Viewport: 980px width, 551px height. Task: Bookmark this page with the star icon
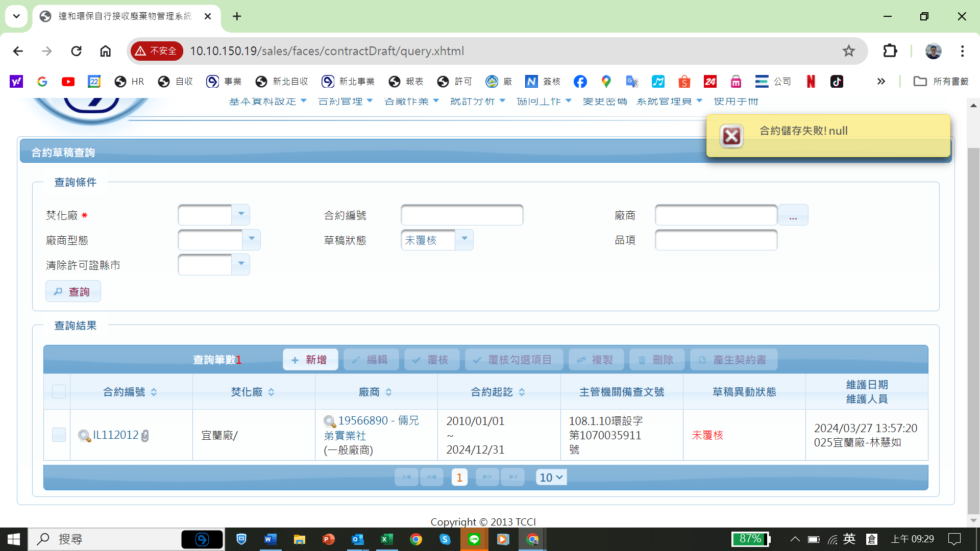point(848,51)
